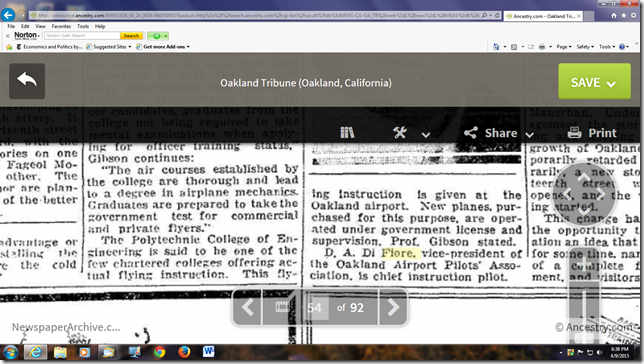Click the pan navigation compass control

[584, 194]
